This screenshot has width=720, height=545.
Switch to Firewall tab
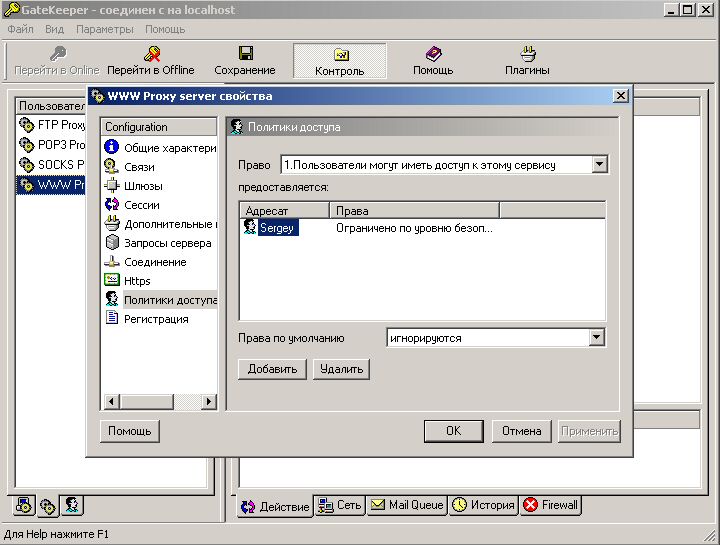pos(550,505)
